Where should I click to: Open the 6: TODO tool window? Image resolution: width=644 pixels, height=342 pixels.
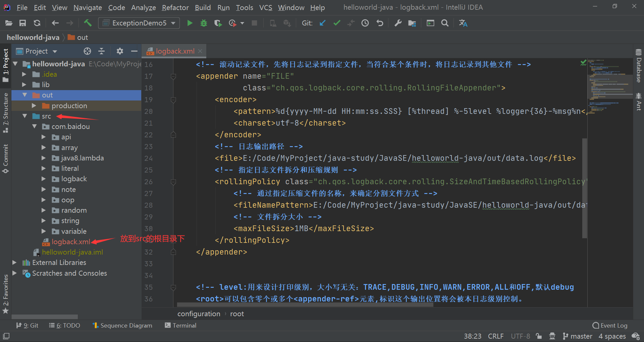64,325
